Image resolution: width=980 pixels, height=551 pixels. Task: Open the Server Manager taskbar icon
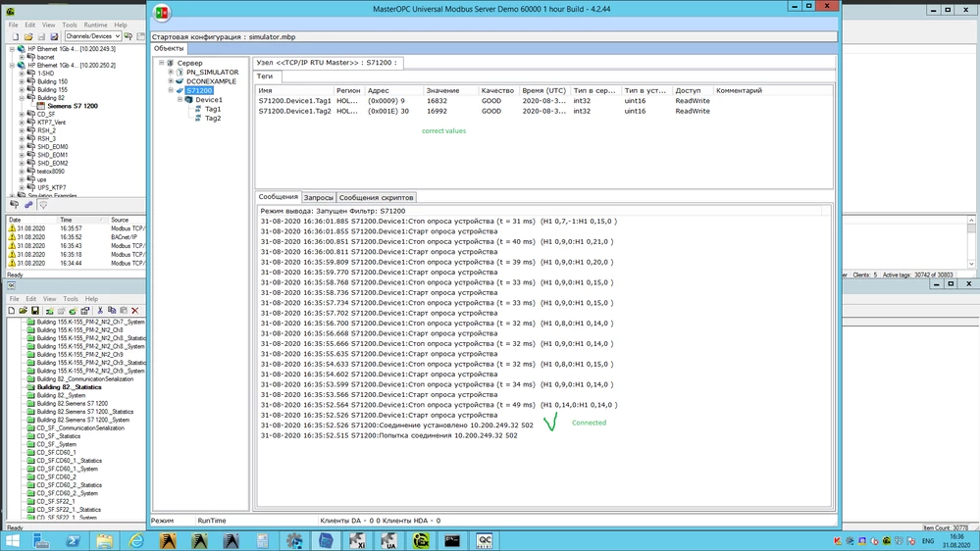41,541
